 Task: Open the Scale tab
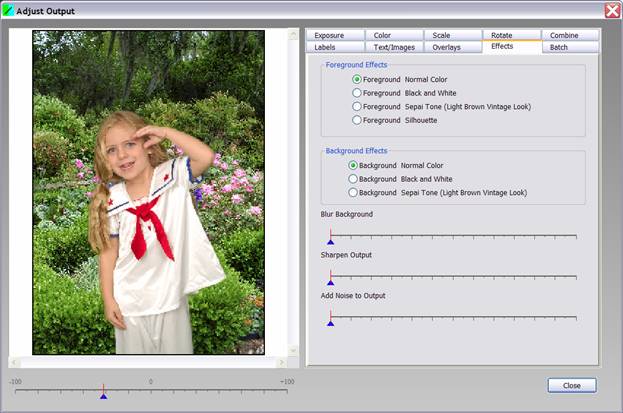(453, 35)
